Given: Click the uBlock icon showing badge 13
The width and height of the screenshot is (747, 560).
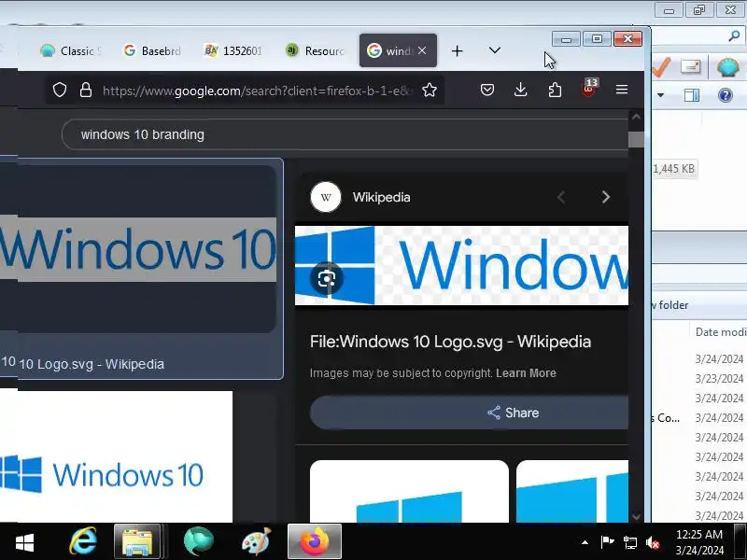Looking at the screenshot, I should [x=589, y=89].
